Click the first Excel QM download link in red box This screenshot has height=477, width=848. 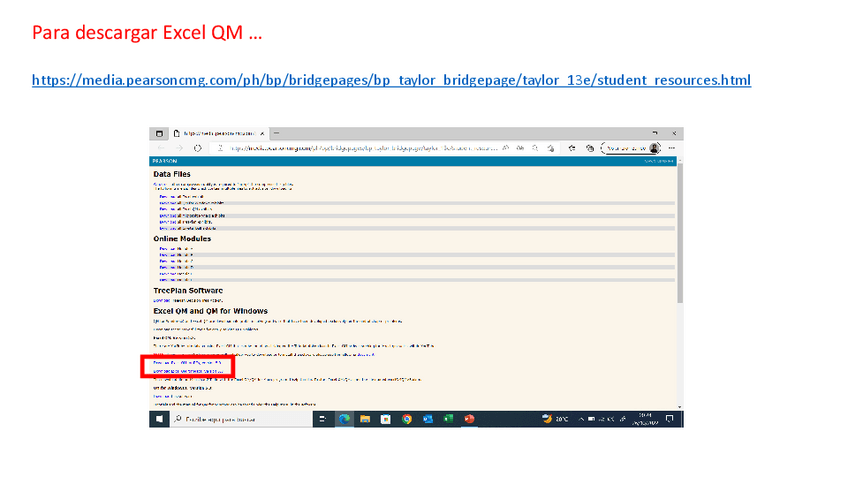click(187, 363)
